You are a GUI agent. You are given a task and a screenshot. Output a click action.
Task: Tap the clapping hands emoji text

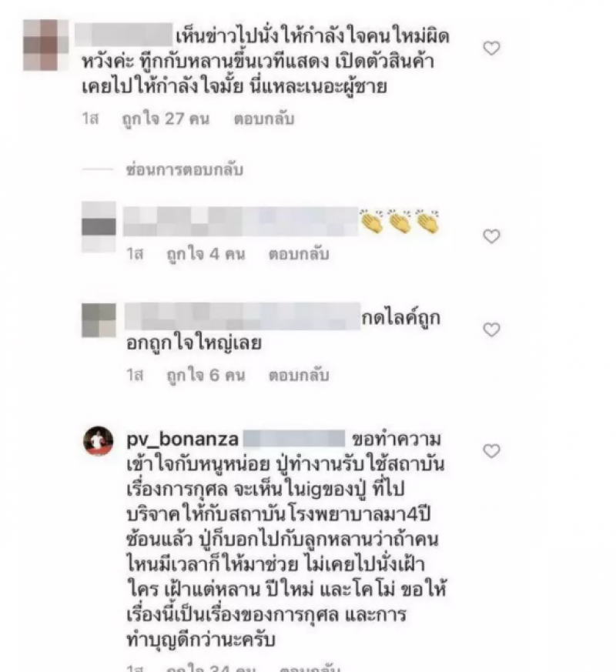click(x=400, y=222)
